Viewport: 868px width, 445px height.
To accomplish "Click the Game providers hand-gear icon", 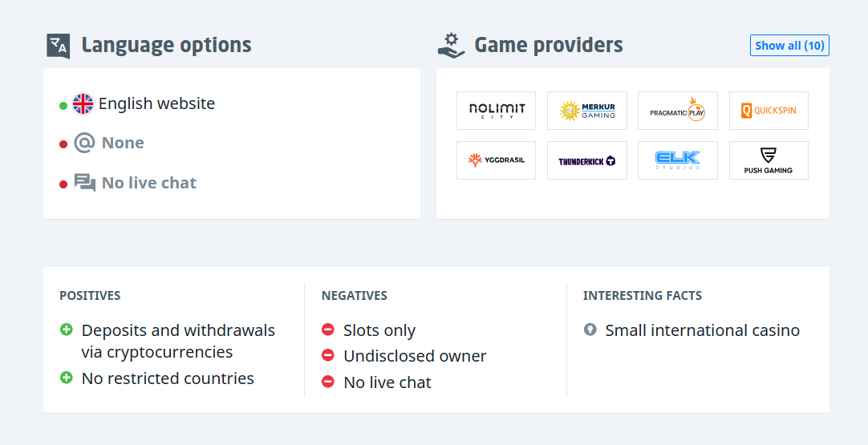I will [x=451, y=45].
